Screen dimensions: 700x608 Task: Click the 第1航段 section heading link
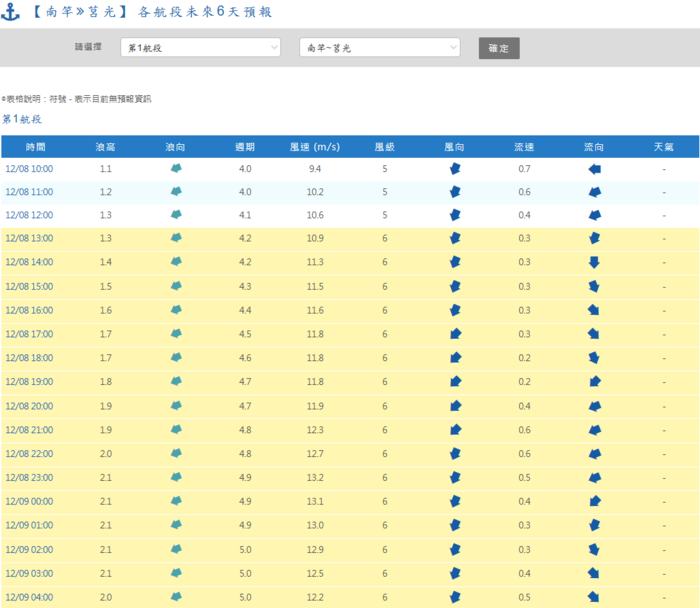(x=21, y=119)
